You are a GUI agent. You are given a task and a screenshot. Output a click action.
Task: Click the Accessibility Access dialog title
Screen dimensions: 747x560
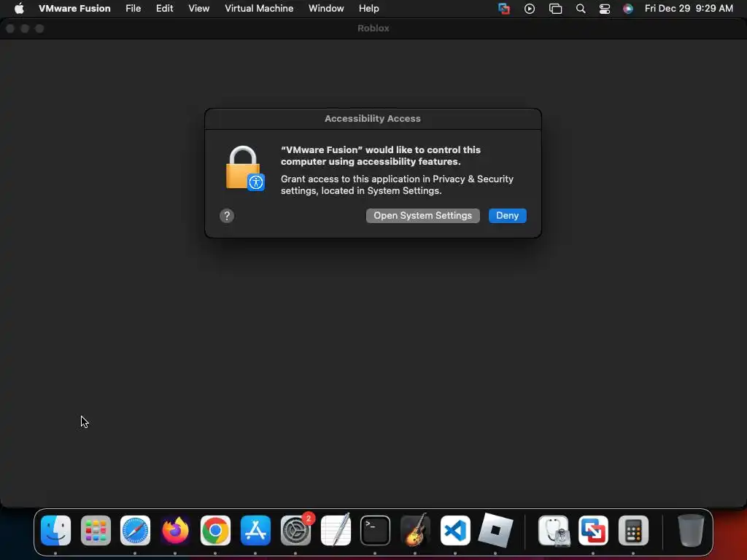(373, 119)
